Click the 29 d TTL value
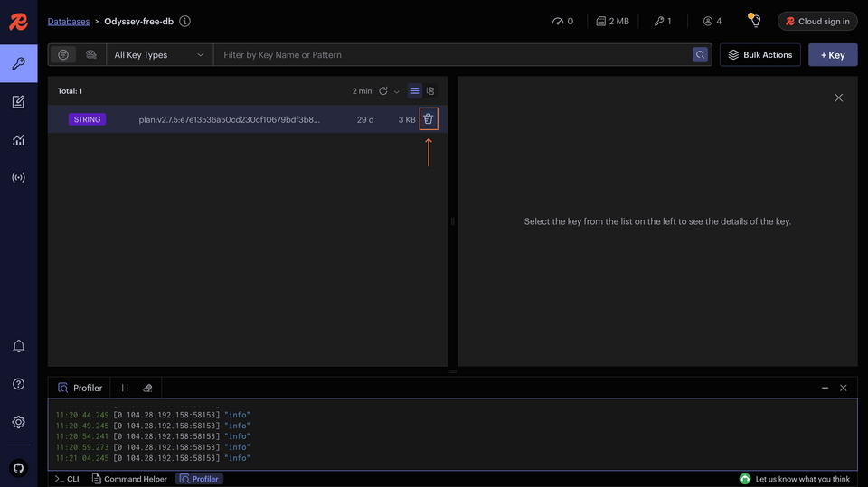The width and height of the screenshot is (868, 487). point(365,119)
